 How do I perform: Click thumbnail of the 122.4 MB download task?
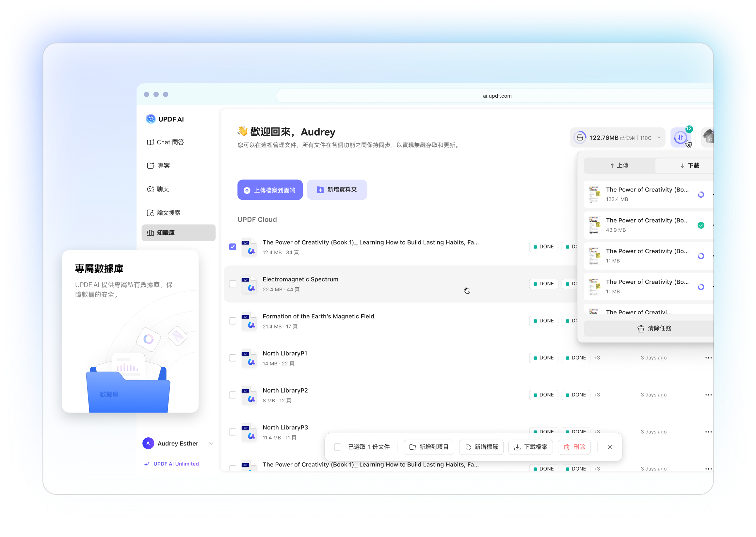coord(595,194)
